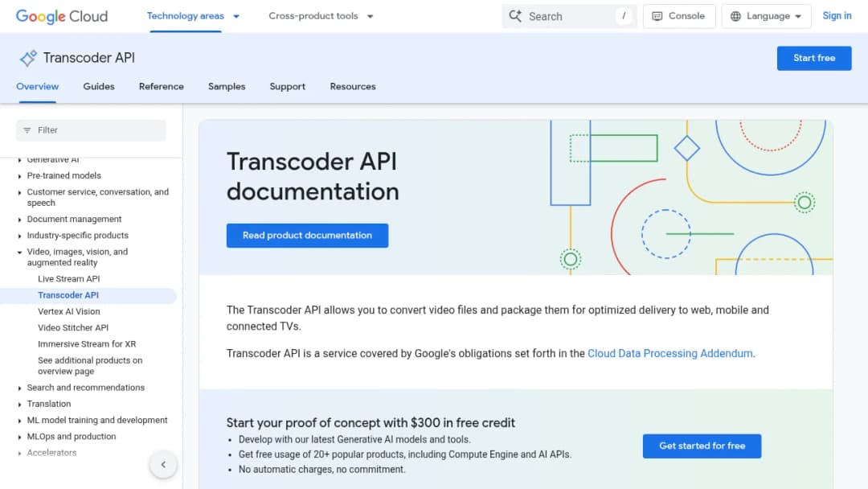Screen dimensions: 868x489
Task: Open Vertex AI Vision in sidebar
Action: coord(68,311)
